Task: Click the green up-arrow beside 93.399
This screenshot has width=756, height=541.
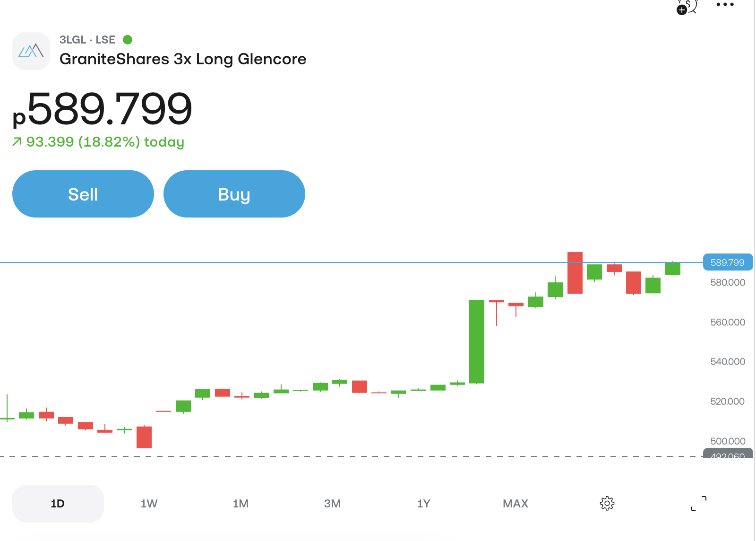Action: pyautogui.click(x=17, y=141)
